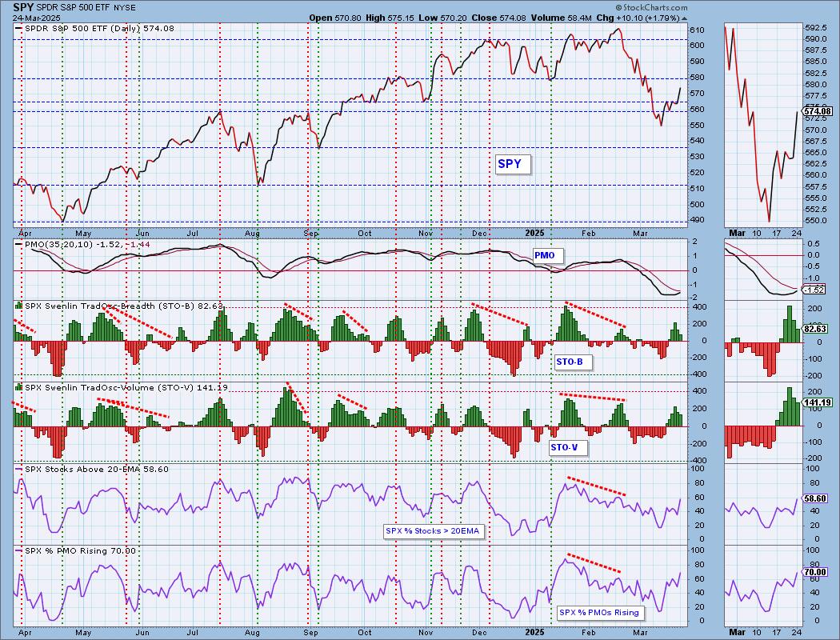Click the 'Dec' label on the bottom date axis
The height and width of the screenshot is (640, 840).
[479, 633]
